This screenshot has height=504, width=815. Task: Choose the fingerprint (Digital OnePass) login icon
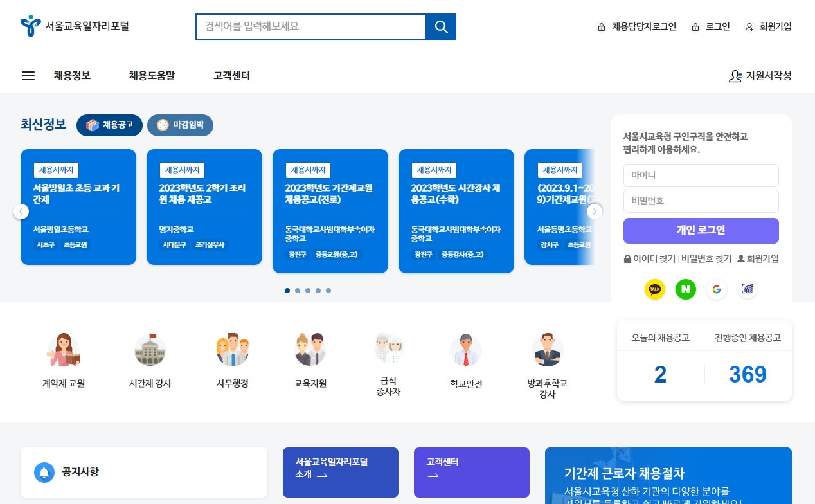[748, 289]
